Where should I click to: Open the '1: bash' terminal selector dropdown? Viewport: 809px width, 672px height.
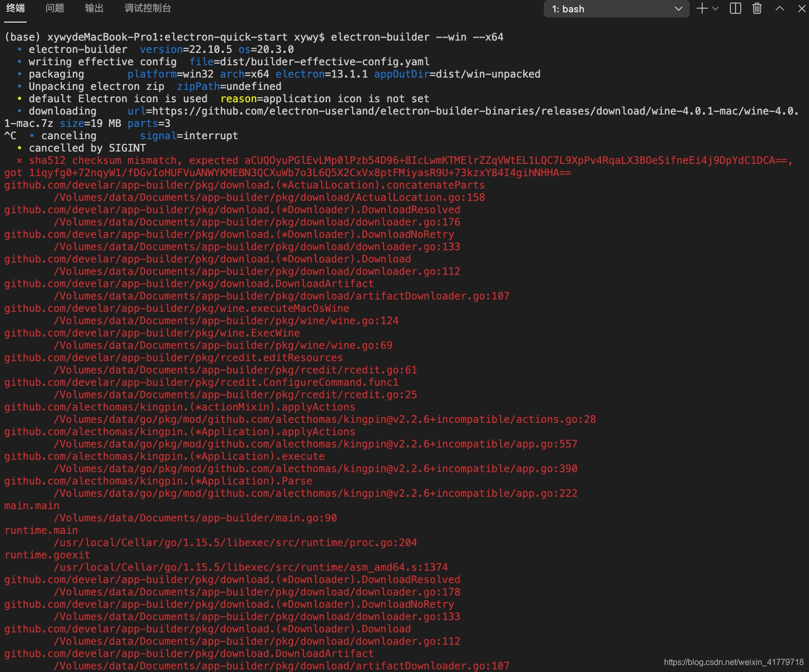616,9
